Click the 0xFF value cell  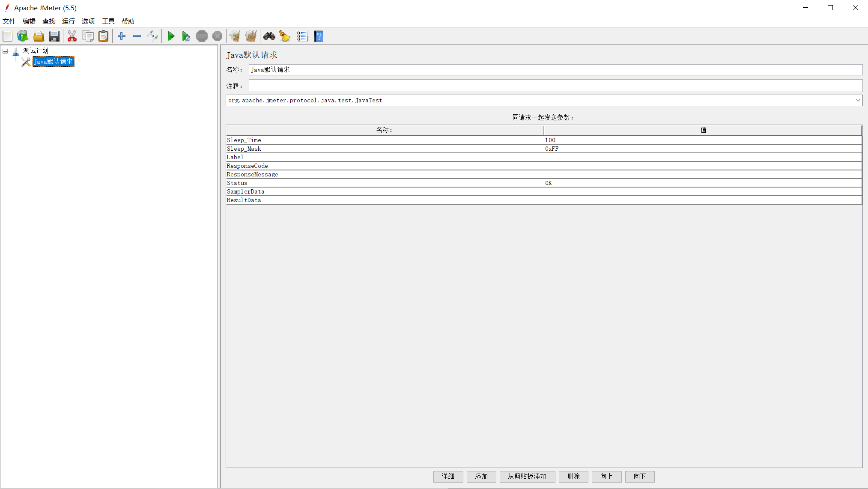[x=703, y=149]
